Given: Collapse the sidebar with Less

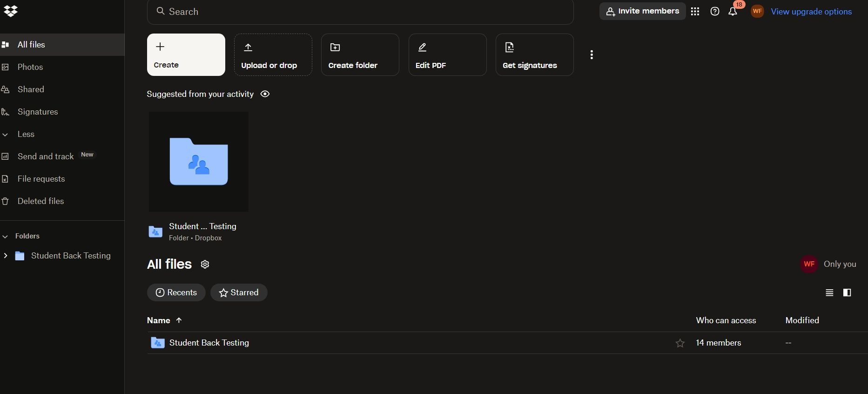Looking at the screenshot, I should 26,134.
